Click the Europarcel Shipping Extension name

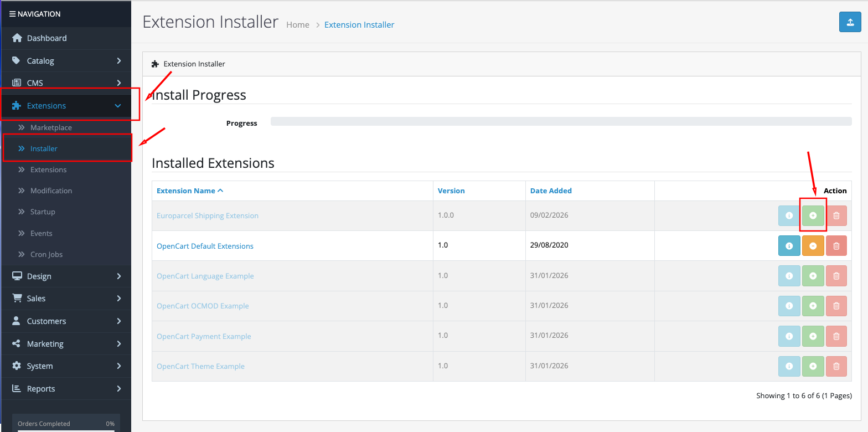(x=208, y=215)
